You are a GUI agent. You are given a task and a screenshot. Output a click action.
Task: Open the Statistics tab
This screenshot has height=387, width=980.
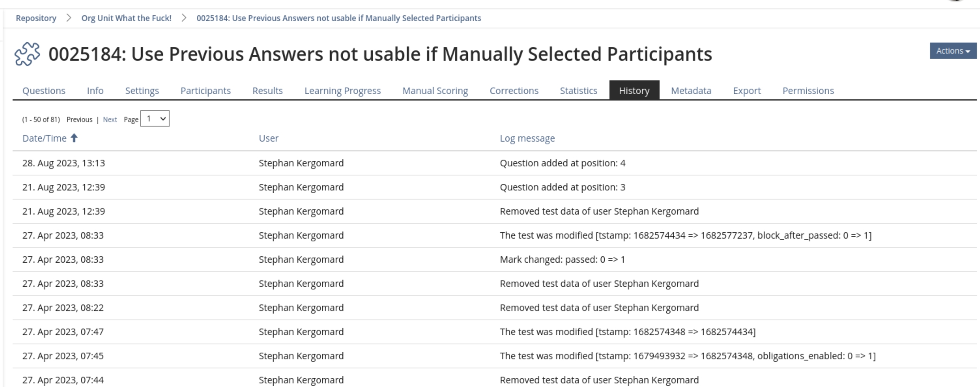[x=578, y=91]
